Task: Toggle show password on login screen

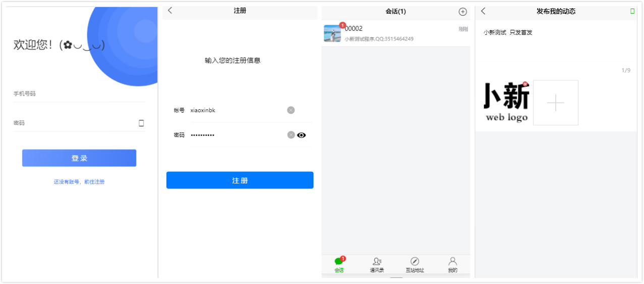Action: pyautogui.click(x=141, y=123)
